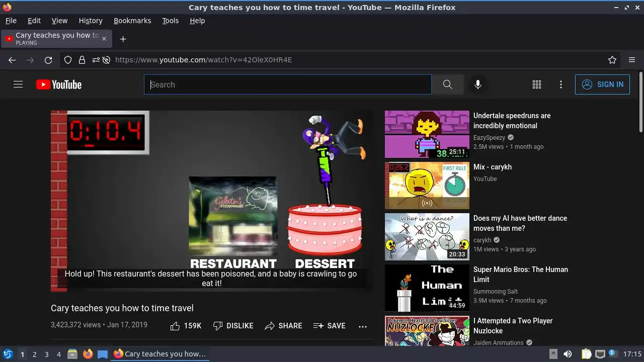This screenshot has height=362, width=644.
Task: Open 'Undertale speedruns are incredibly emotional' title
Action: [512, 121]
